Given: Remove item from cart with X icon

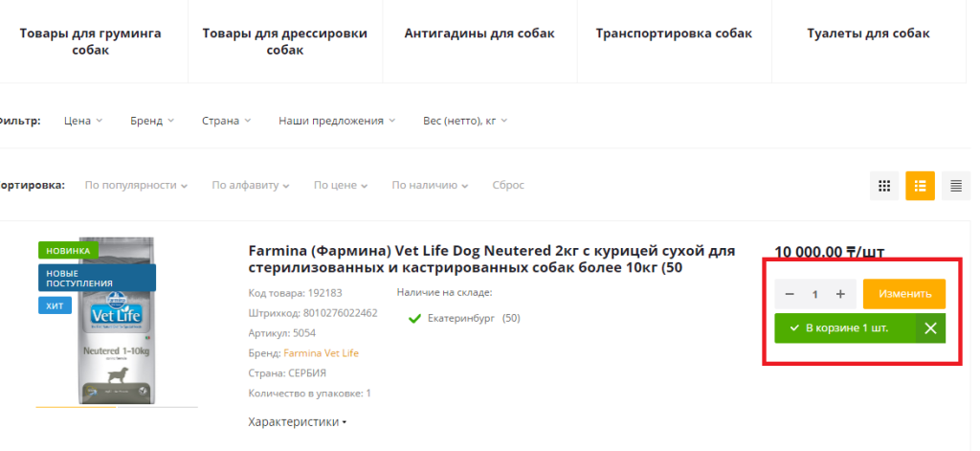Looking at the screenshot, I should (930, 328).
